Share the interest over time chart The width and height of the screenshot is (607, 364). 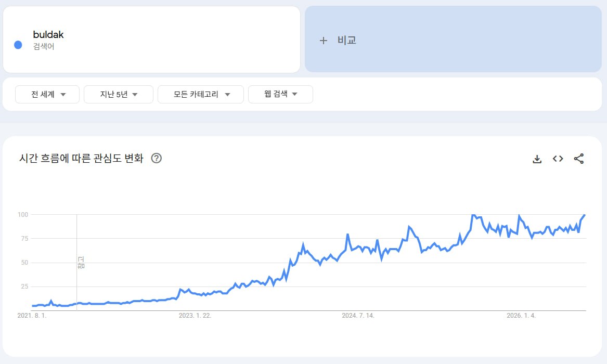pos(579,159)
